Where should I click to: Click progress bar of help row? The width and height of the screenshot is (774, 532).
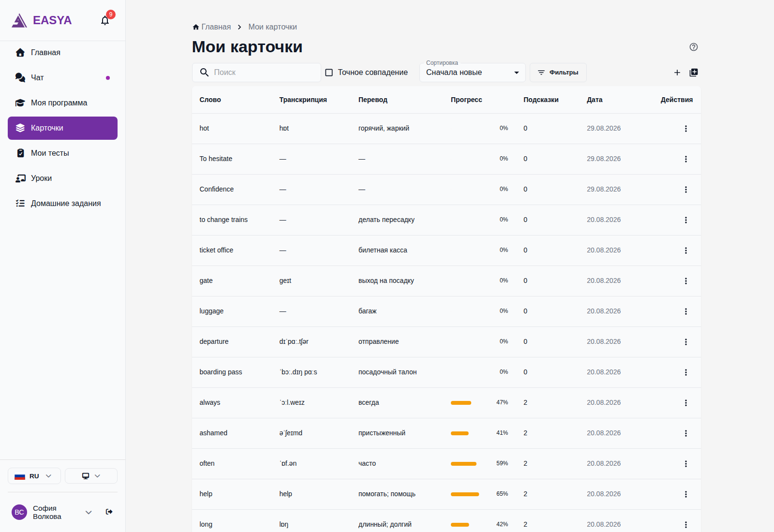coord(465,494)
